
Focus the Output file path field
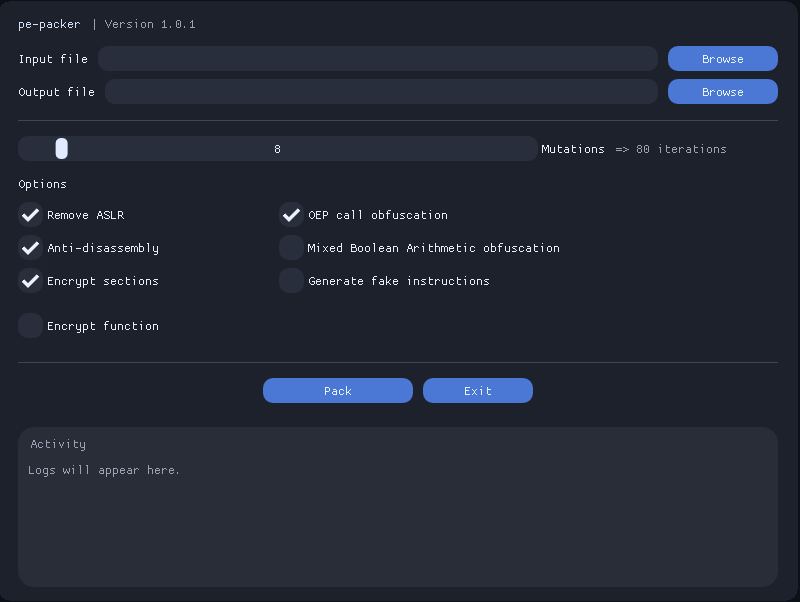tap(381, 92)
